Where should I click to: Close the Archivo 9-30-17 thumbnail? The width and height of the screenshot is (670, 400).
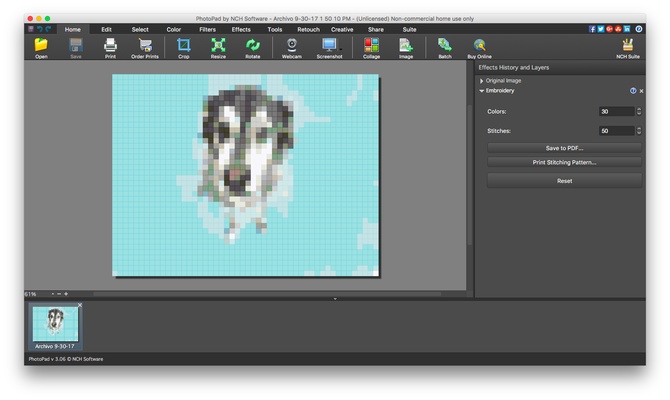pos(79,305)
